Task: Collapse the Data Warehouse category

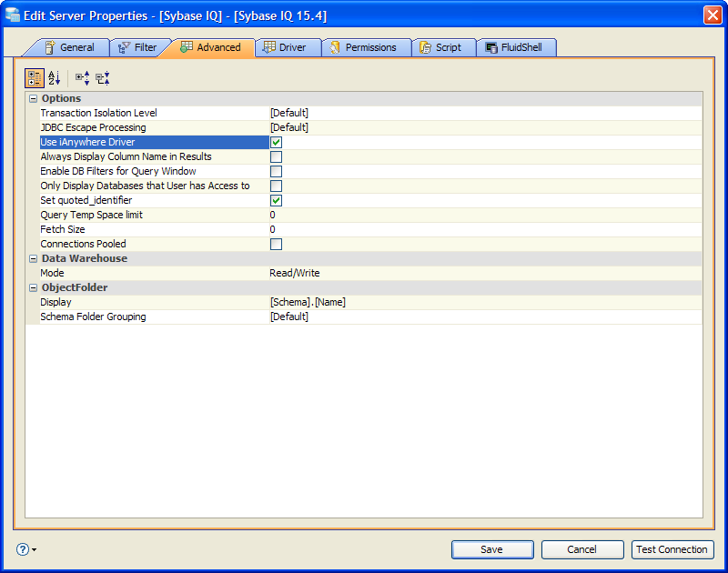Action: point(33,259)
